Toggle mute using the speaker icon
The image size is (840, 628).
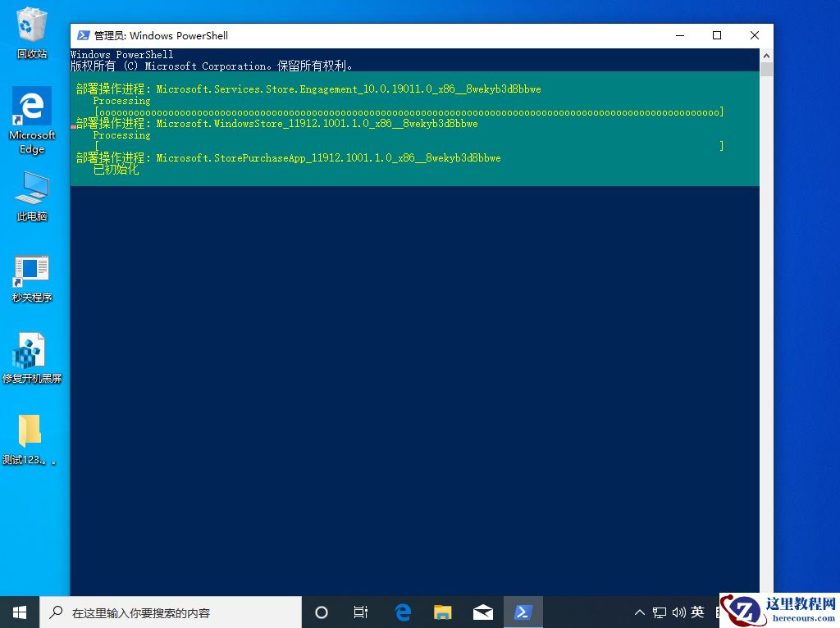(678, 612)
